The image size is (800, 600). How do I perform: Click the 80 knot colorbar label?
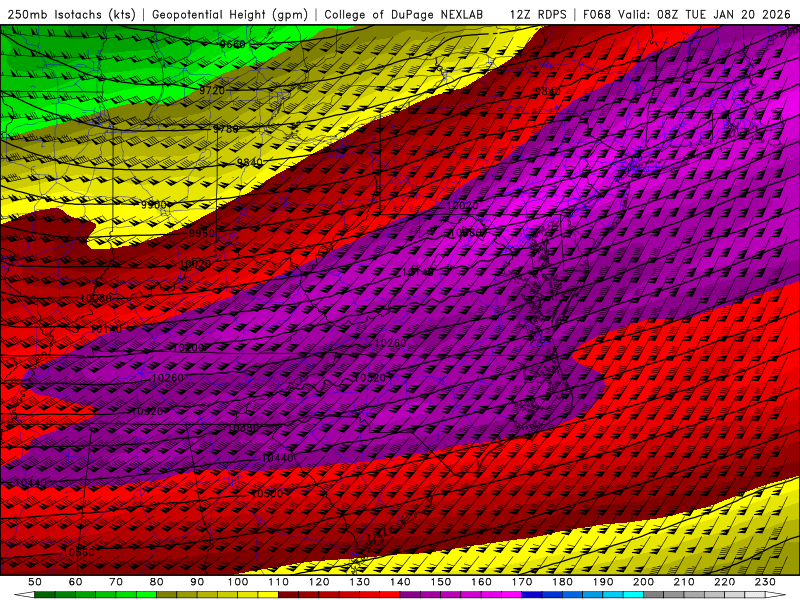tap(157, 582)
